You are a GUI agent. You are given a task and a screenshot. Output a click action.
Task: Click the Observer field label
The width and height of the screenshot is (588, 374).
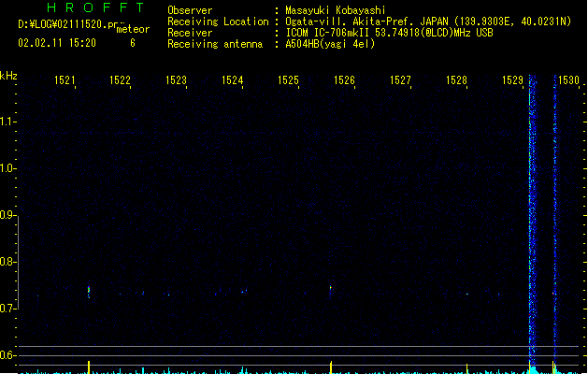[190, 10]
